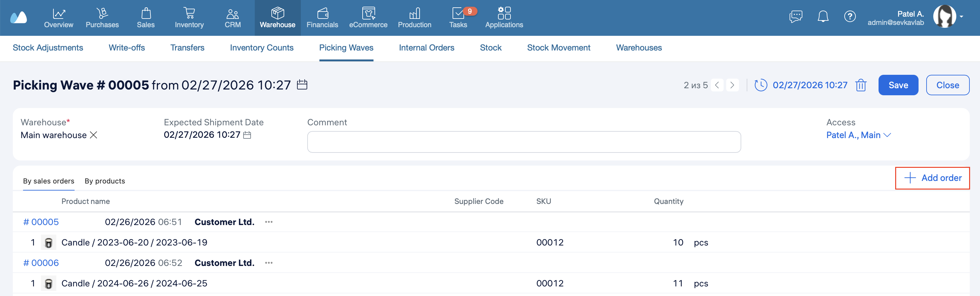Edit Expected Shipment Date value
The image size is (980, 296).
[x=202, y=135]
